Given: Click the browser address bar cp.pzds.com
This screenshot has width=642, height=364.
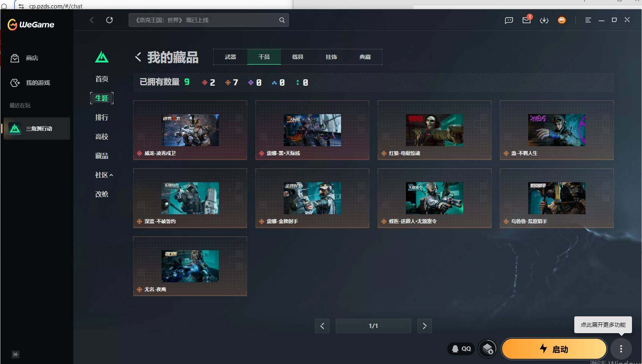Looking at the screenshot, I should click(x=56, y=6).
